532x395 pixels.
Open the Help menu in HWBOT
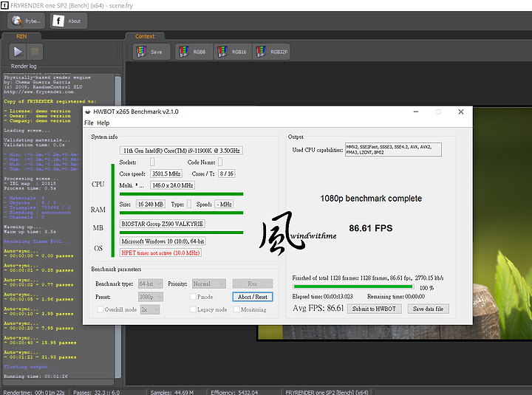click(103, 123)
